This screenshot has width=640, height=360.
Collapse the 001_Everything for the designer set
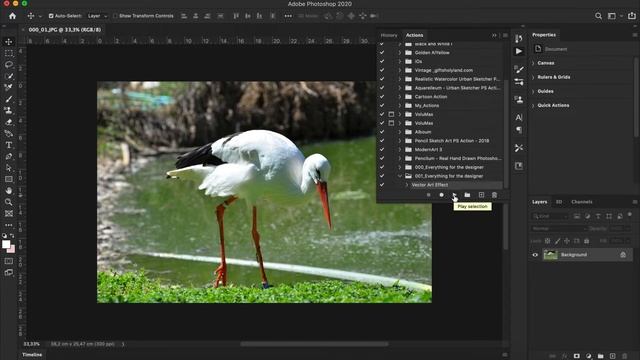(400, 176)
